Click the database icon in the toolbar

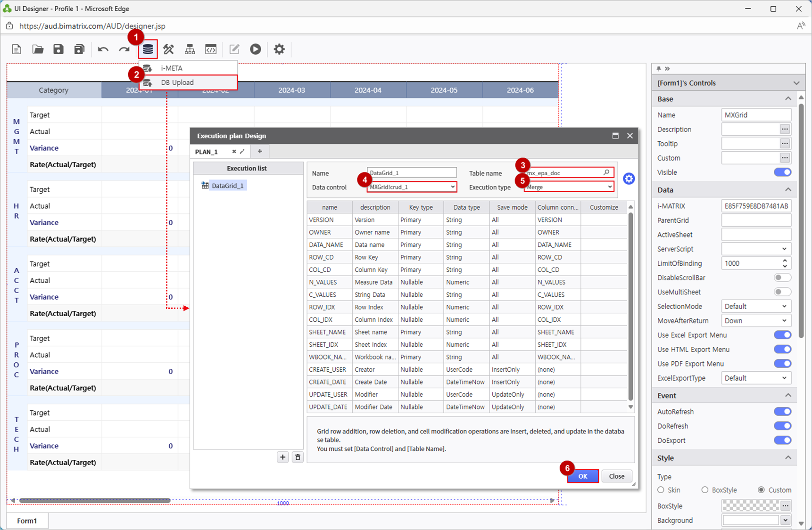(x=148, y=49)
